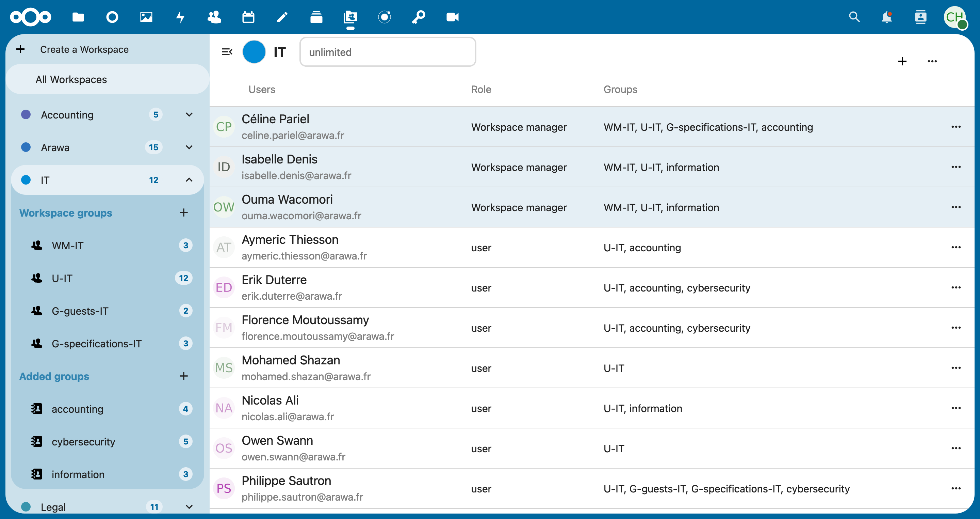Click Create a Workspace button

(x=84, y=49)
